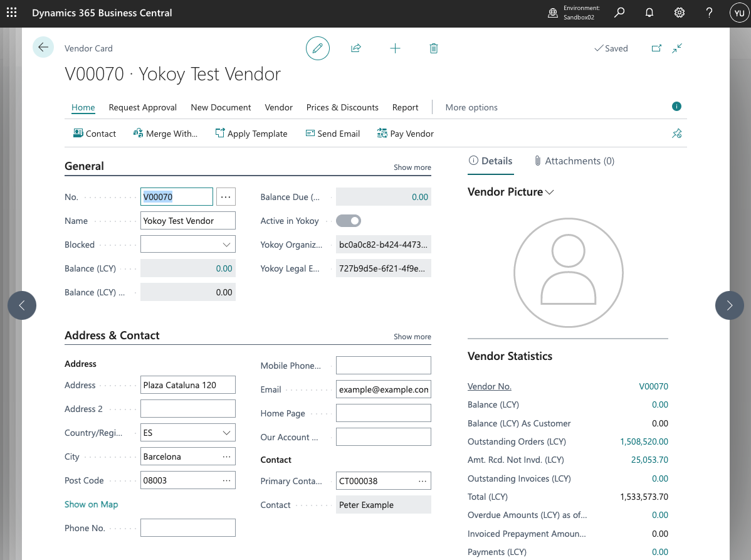Open the help question mark
Screen dimensions: 751x560
pyautogui.click(x=709, y=13)
